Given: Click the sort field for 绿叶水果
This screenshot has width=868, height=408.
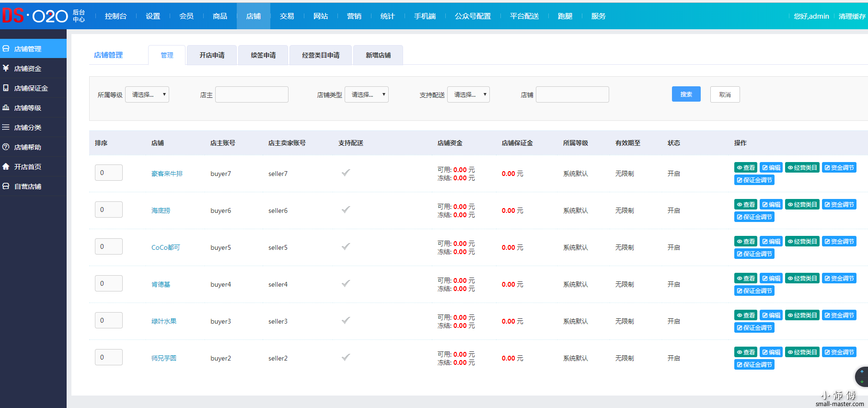Looking at the screenshot, I should point(109,320).
